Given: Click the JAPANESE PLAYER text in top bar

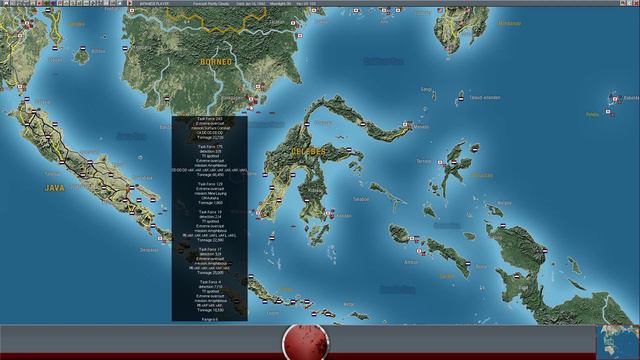Looking at the screenshot, I should (154, 3).
